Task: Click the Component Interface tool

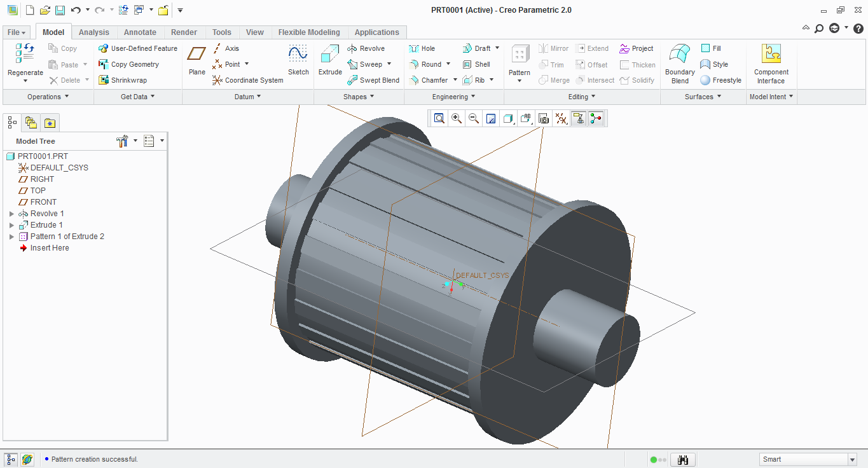Action: point(771,64)
